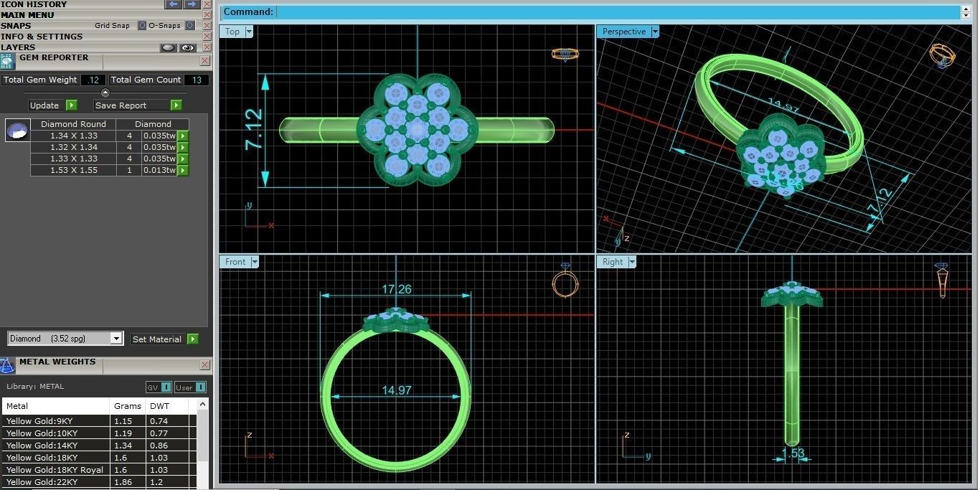Screen dimensions: 980x490
Task: Expand the MAIN MENU panel header
Action: pyautogui.click(x=27, y=15)
